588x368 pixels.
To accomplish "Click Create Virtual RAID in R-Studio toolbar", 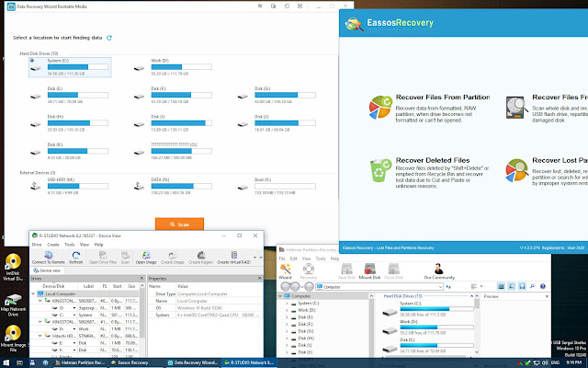I will 234,258.
